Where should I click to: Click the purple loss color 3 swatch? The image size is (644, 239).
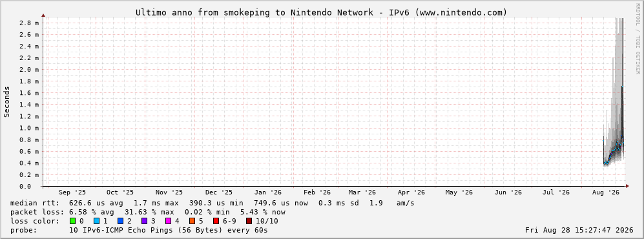tap(145, 222)
